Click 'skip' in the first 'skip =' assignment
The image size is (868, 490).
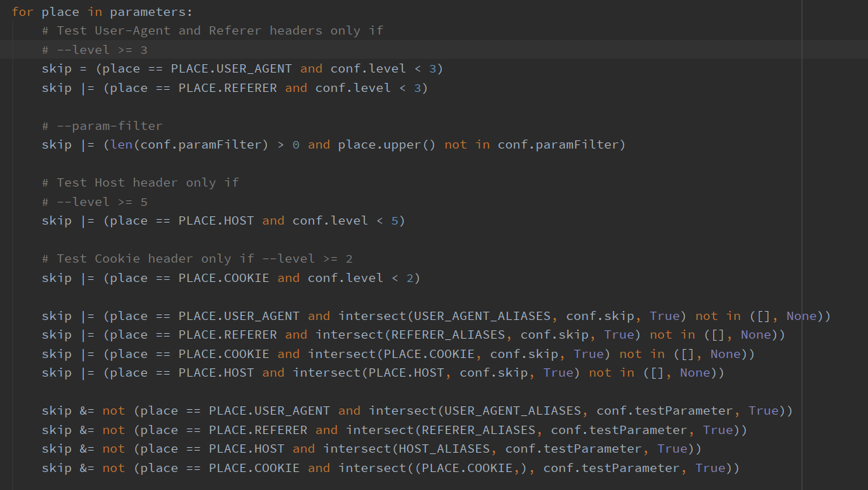(56, 68)
